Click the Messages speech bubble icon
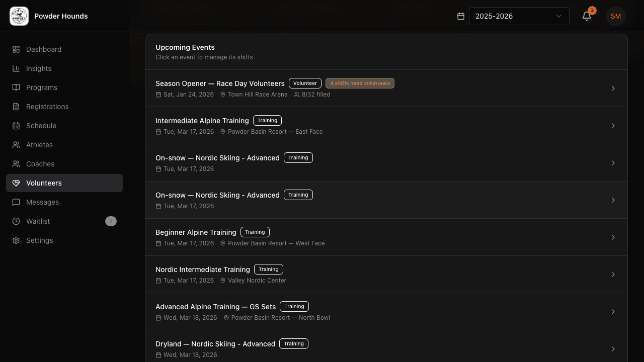This screenshot has width=644, height=362. pos(16,202)
